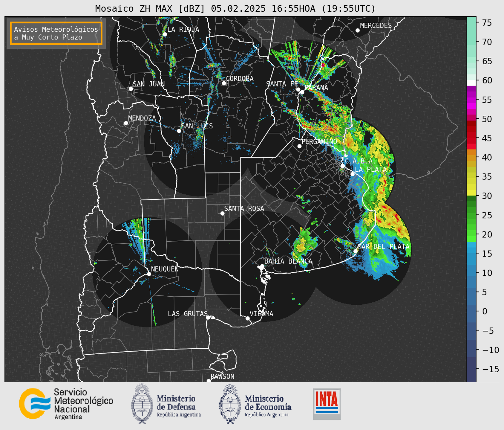The width and height of the screenshot is (504, 430).
Task: Click the NEUQUÉN text label
Action: tap(165, 269)
